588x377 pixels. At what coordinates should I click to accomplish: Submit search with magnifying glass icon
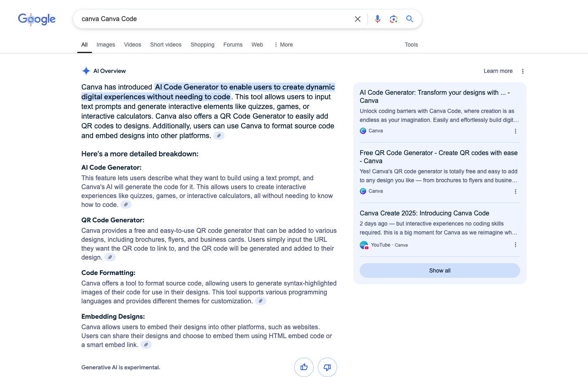pos(410,19)
